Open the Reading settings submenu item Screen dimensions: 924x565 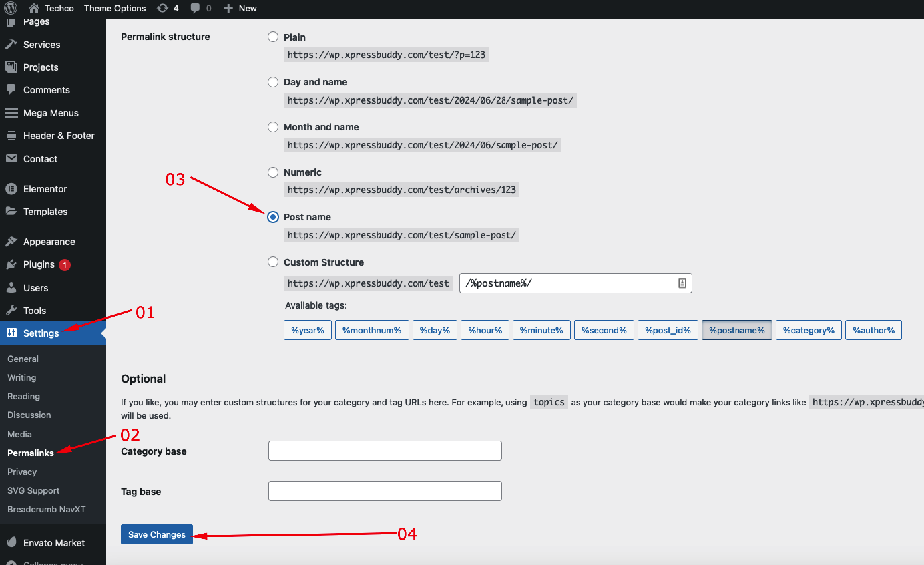[x=23, y=396]
